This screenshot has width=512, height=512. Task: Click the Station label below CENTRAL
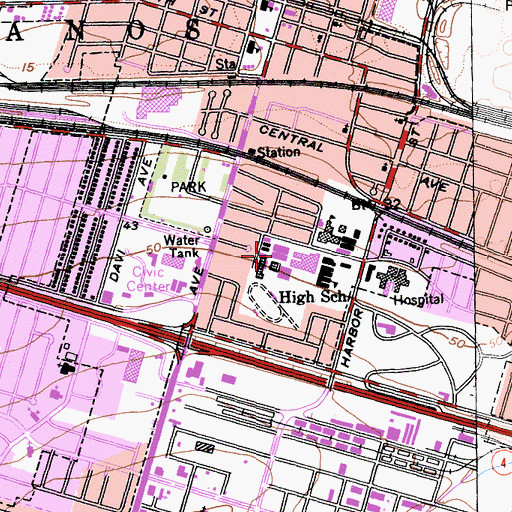(279, 152)
